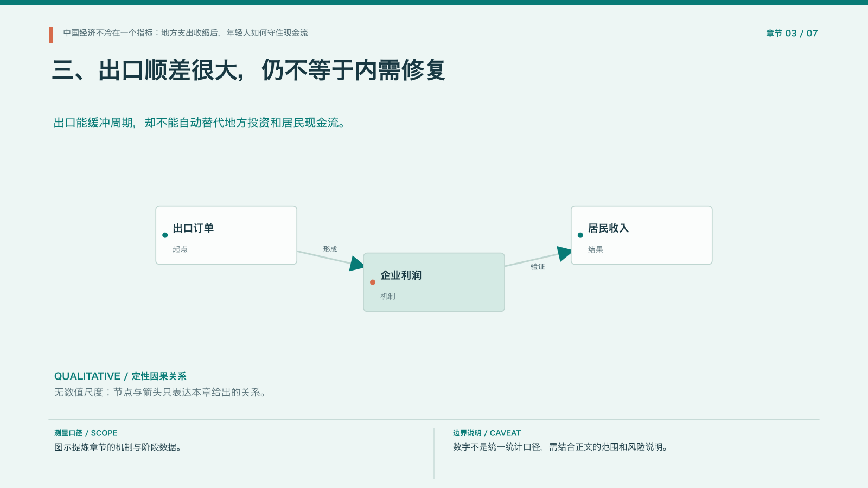The width and height of the screenshot is (868, 488).
Task: Click the 出口订单 node box
Action: [226, 235]
